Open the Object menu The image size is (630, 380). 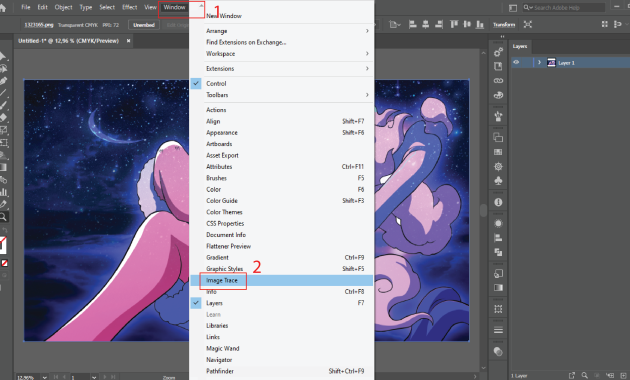tap(63, 7)
